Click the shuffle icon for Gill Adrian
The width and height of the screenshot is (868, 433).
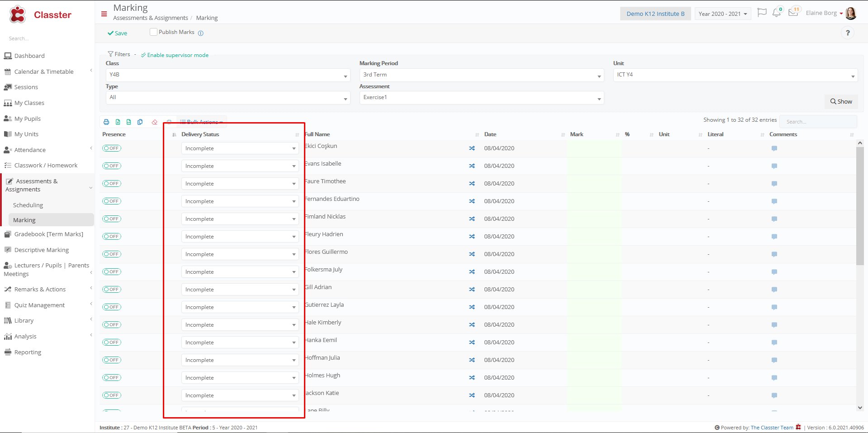(x=472, y=290)
